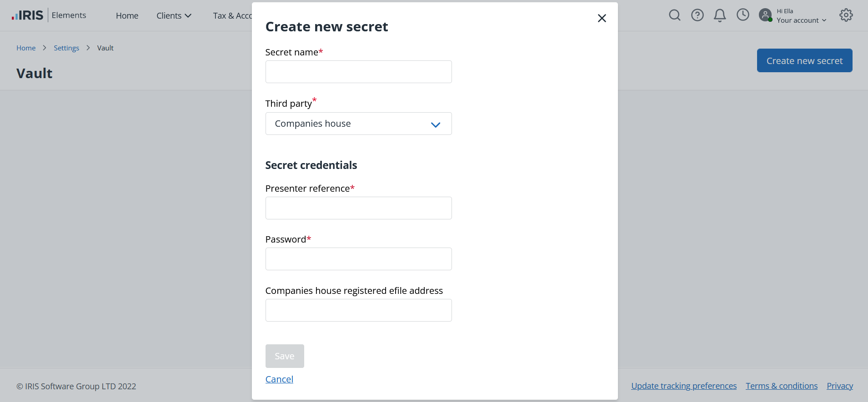Click the user avatar icon
868x402 pixels.
[765, 15]
